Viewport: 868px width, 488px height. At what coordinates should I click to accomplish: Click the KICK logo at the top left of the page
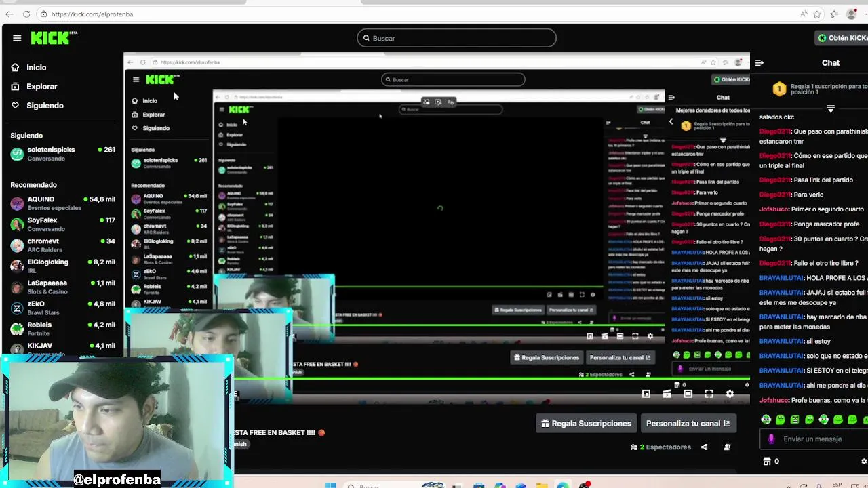54,38
